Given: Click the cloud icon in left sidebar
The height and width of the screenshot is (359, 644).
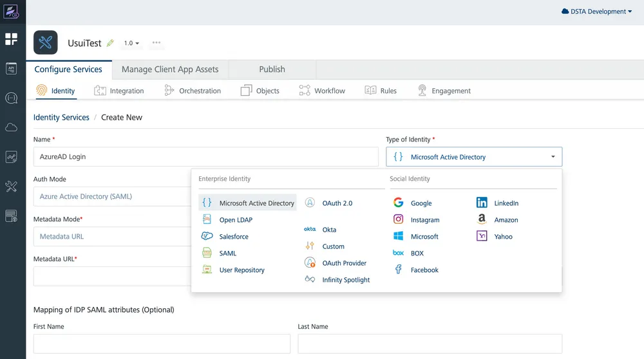Looking at the screenshot, I should tap(12, 127).
